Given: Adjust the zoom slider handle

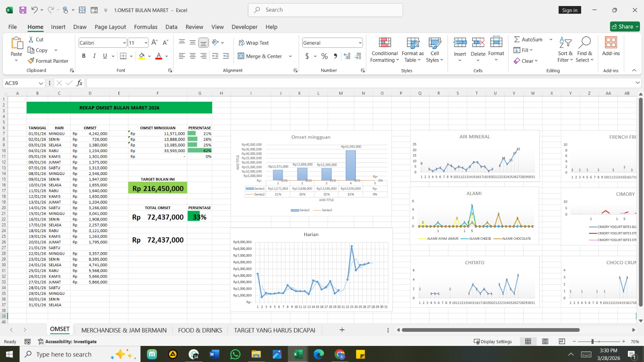Looking at the screenshot, I should (x=592, y=341).
